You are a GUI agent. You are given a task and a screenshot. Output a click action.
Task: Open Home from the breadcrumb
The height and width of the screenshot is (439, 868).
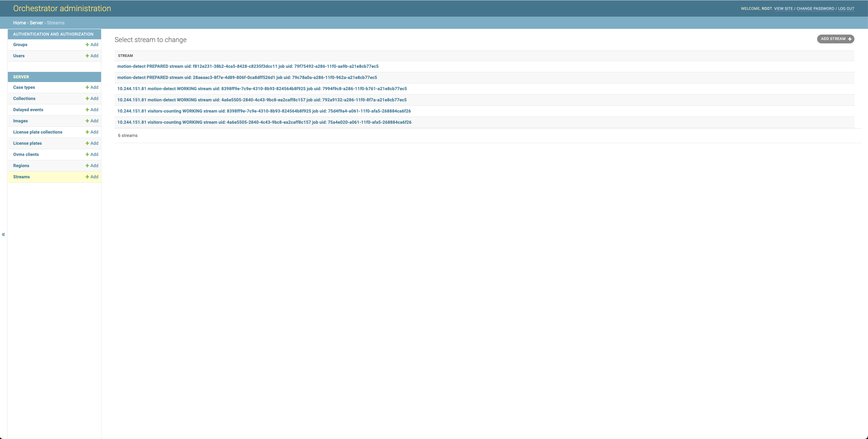19,23
